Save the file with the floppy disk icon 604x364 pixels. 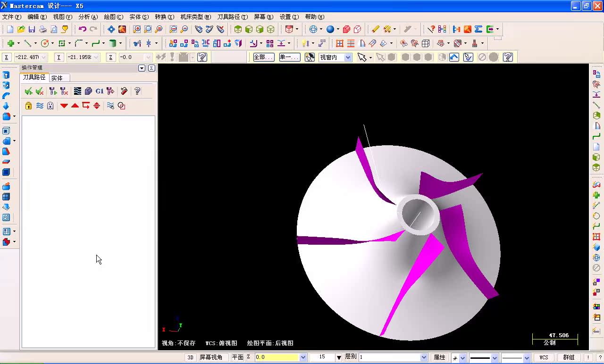pyautogui.click(x=32, y=29)
